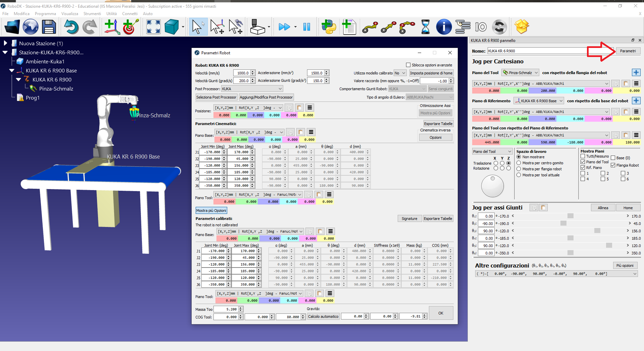644x351 pixels.
Task: Click the blue plus beside Piano del Tool
Action: pyautogui.click(x=636, y=72)
